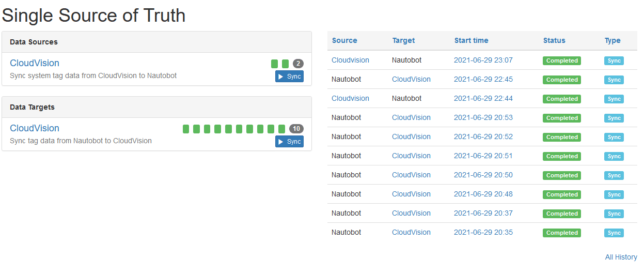Image resolution: width=644 pixels, height=273 pixels.
Task: Open CloudVision link under Data Targets
Action: (x=35, y=128)
